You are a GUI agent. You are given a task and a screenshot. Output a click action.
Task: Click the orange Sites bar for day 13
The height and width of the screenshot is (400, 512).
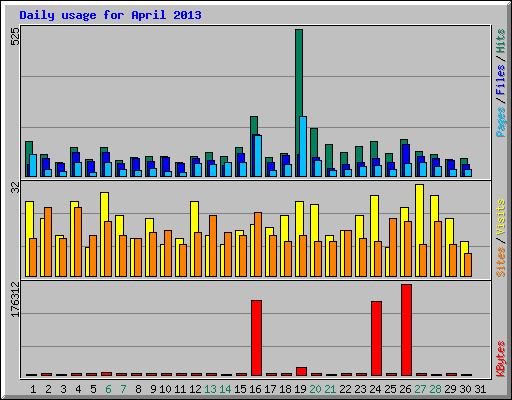click(213, 246)
